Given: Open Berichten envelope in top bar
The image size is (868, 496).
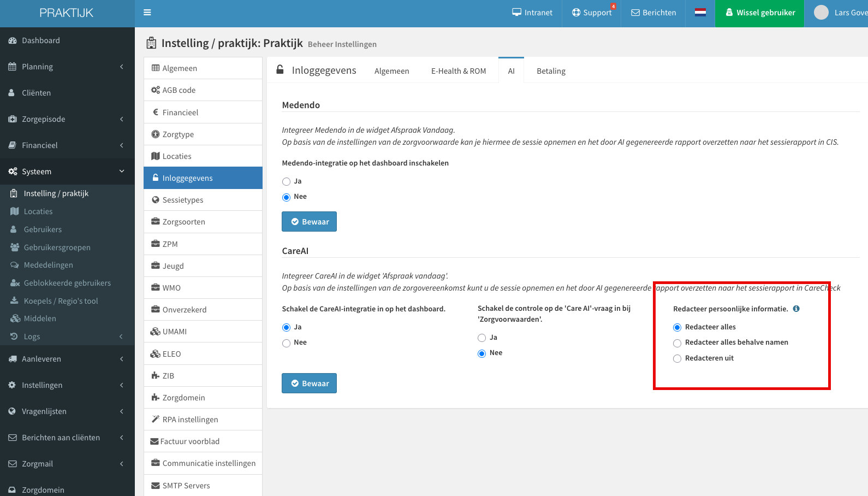Looking at the screenshot, I should tap(653, 13).
